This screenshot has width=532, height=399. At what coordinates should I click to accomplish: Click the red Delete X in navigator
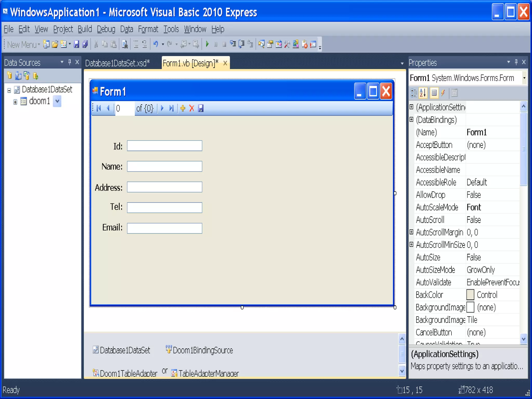192,108
